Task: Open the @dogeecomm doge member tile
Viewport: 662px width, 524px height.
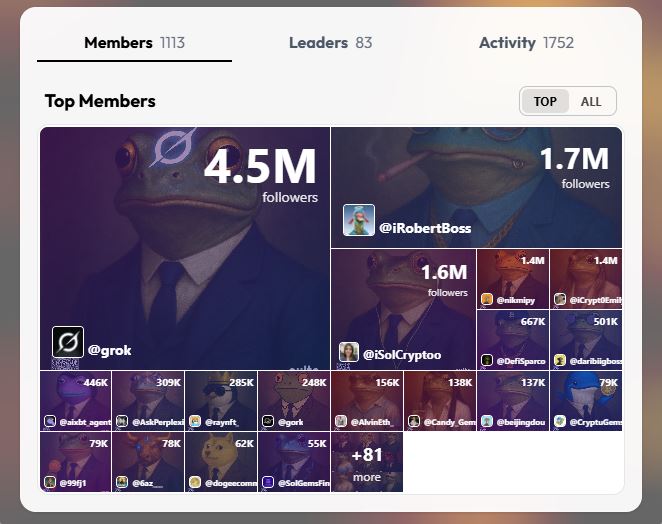Action: pyautogui.click(x=221, y=462)
